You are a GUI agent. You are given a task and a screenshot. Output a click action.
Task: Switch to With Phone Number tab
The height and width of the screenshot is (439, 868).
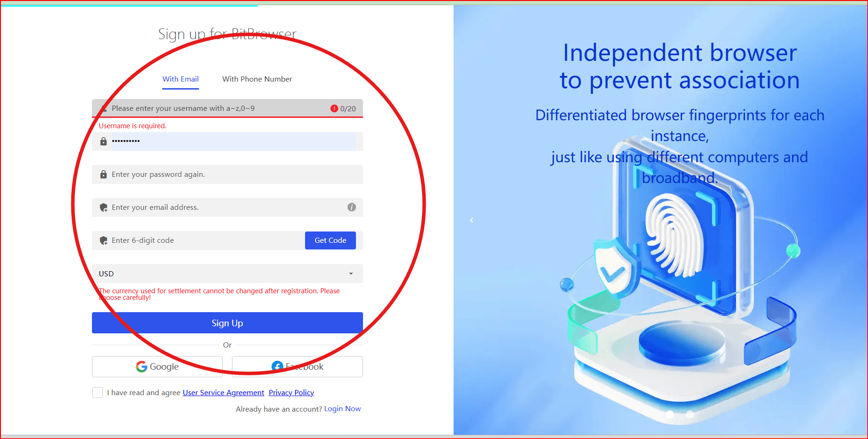(257, 79)
